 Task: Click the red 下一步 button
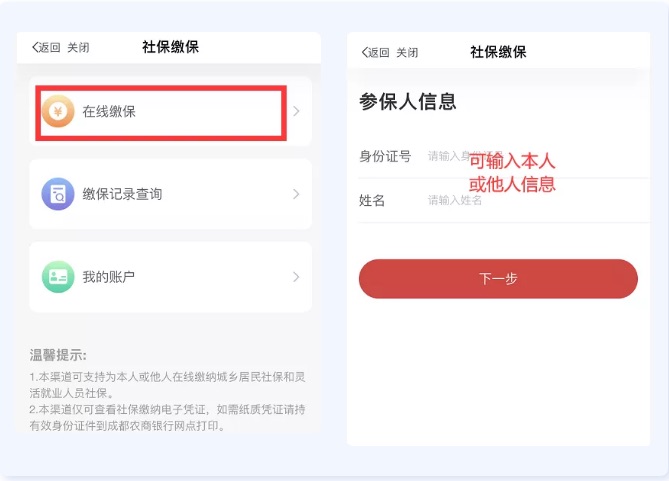coord(498,279)
